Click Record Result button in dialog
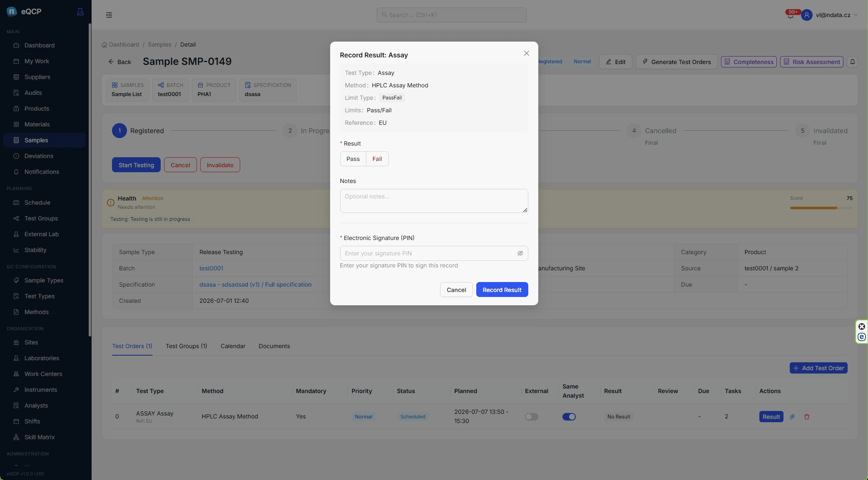This screenshot has width=868, height=480. [x=502, y=290]
